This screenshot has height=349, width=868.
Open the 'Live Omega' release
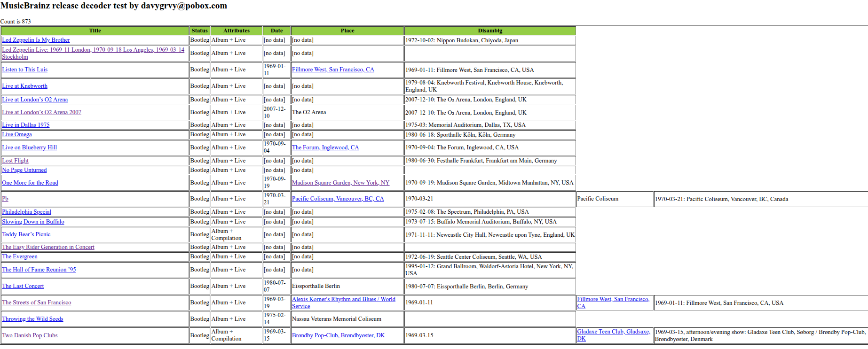coord(17,134)
